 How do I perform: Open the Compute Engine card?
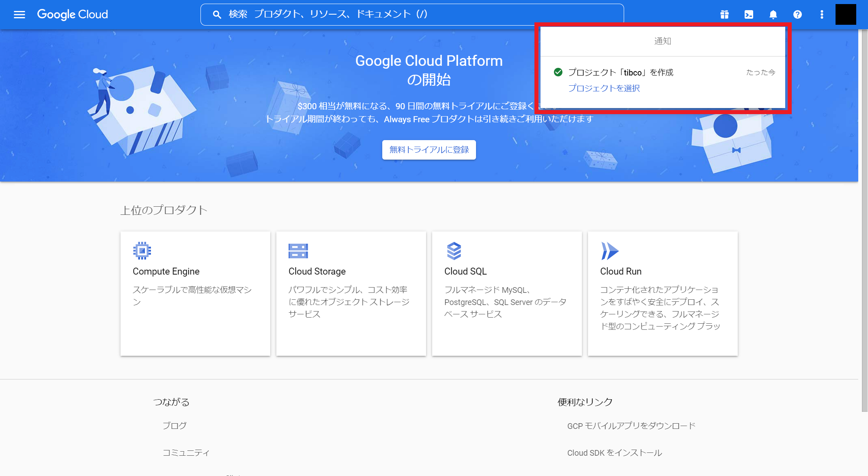click(x=195, y=294)
